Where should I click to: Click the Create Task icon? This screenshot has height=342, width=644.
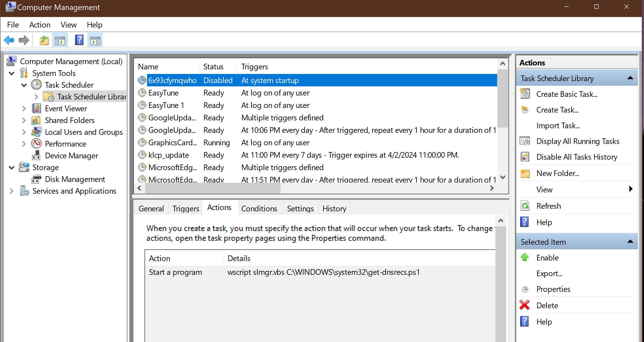[x=525, y=110]
